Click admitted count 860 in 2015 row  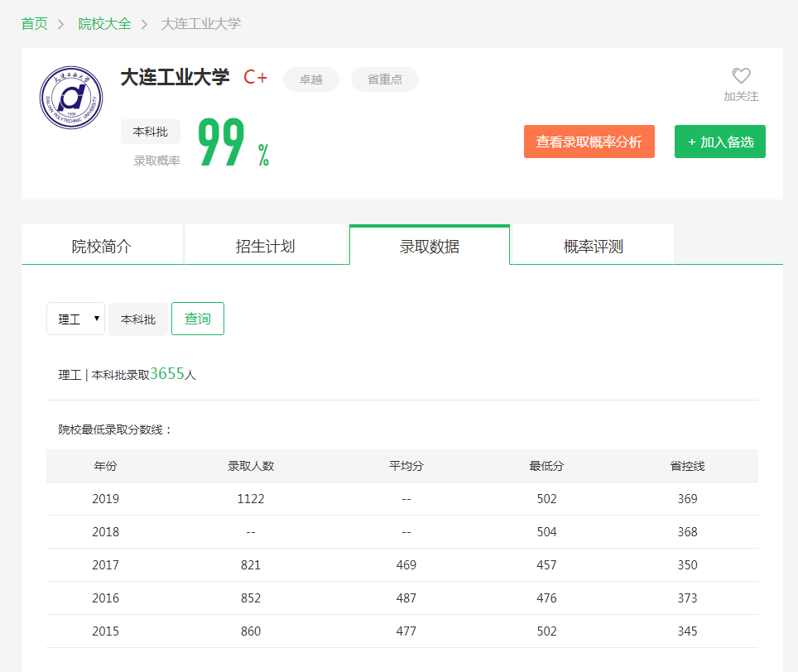(x=251, y=631)
